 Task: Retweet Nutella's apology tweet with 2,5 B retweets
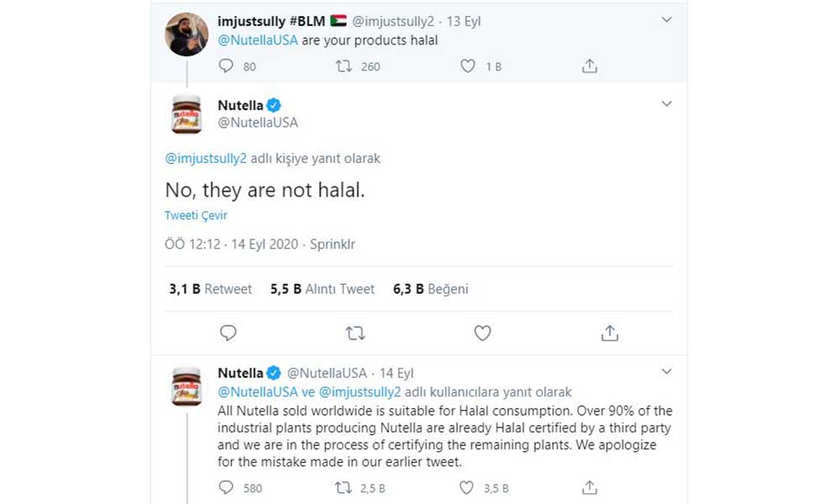click(344, 487)
